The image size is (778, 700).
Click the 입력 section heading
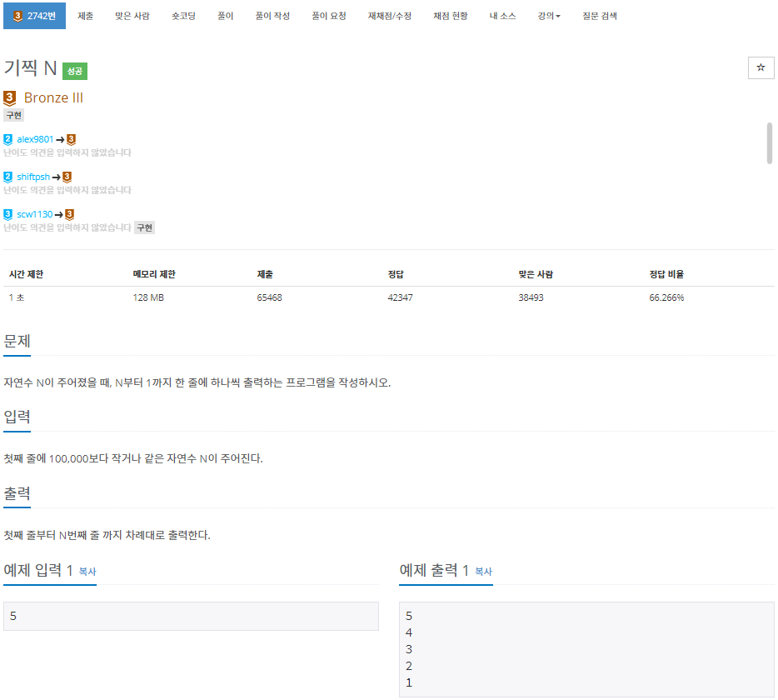(17, 417)
